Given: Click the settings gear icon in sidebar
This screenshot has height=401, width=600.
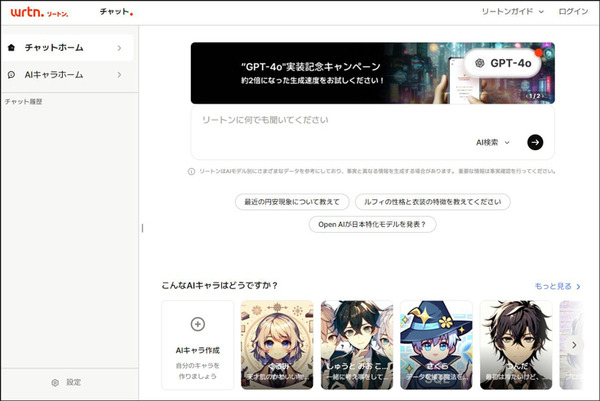Looking at the screenshot, I should pyautogui.click(x=55, y=382).
